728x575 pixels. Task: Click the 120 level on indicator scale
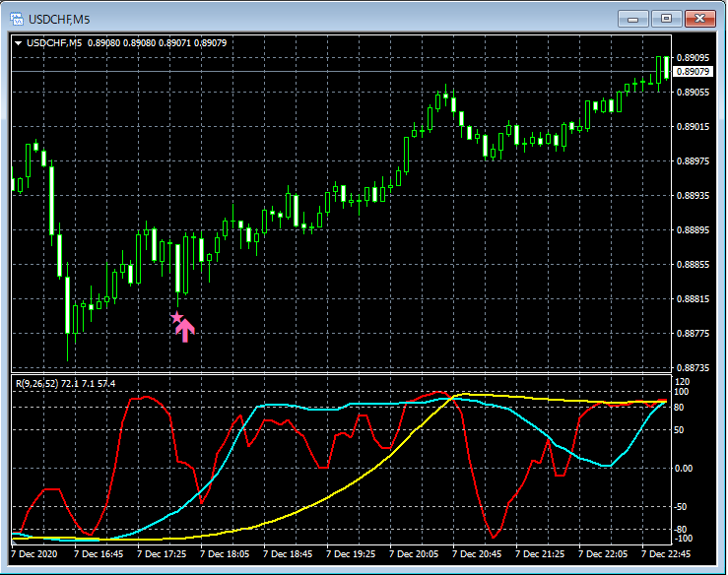[x=686, y=381]
